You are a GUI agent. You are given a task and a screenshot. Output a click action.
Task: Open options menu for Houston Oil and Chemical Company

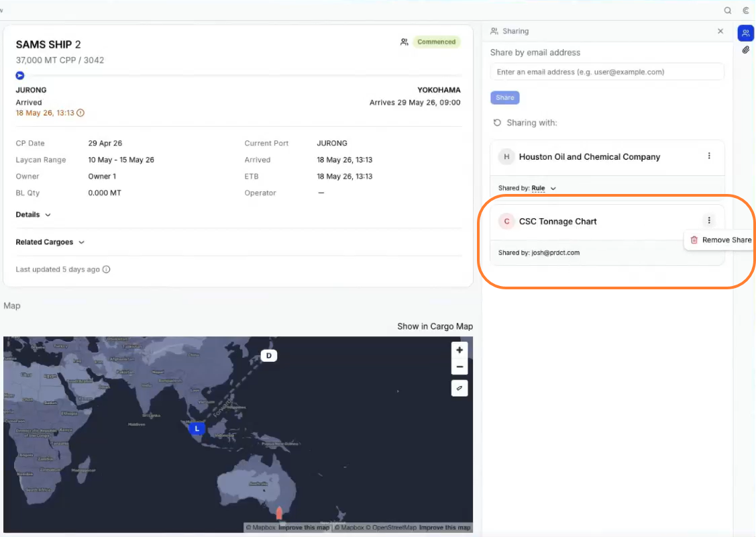709,156
